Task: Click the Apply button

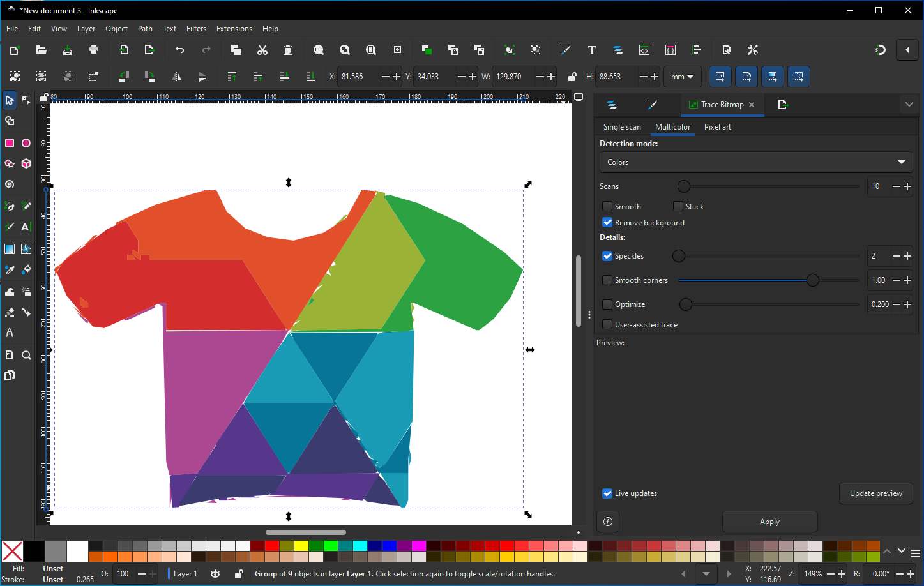Action: point(769,522)
